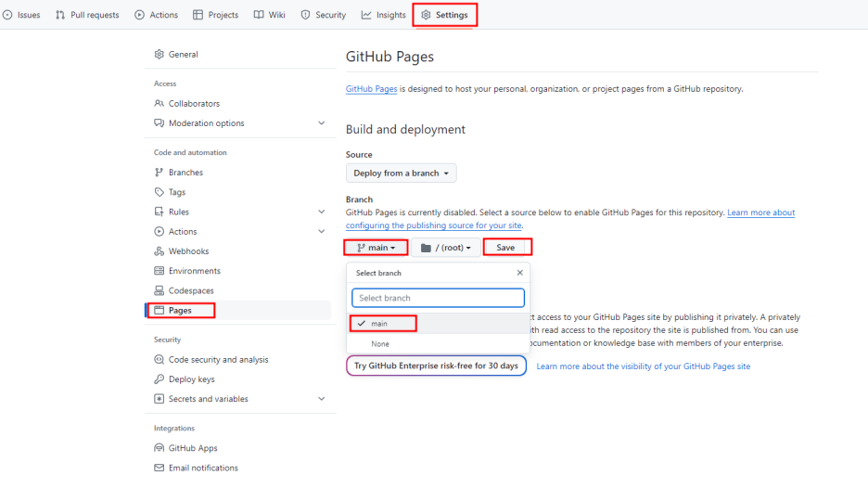The height and width of the screenshot is (488, 868).
Task: Click the Email notifications envelope icon
Action: click(x=160, y=468)
